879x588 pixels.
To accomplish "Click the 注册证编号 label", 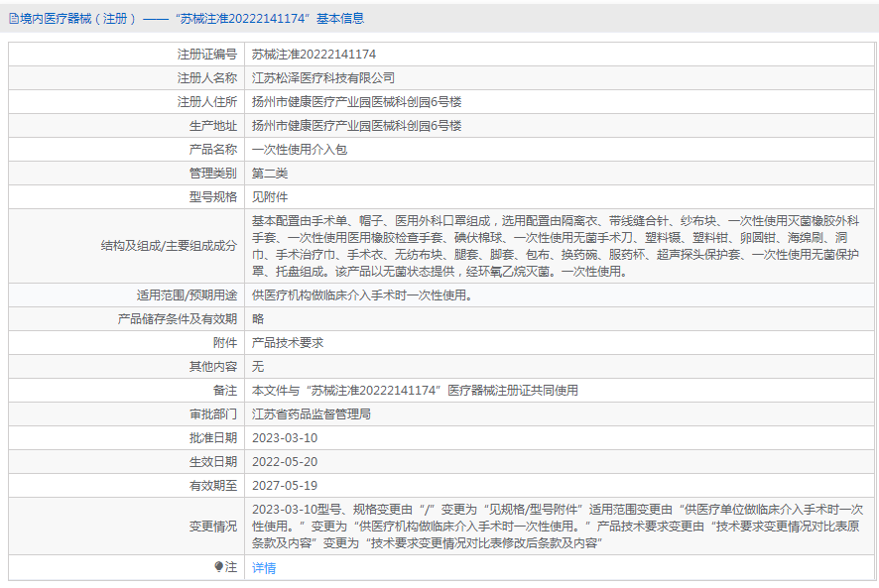I will click(207, 55).
